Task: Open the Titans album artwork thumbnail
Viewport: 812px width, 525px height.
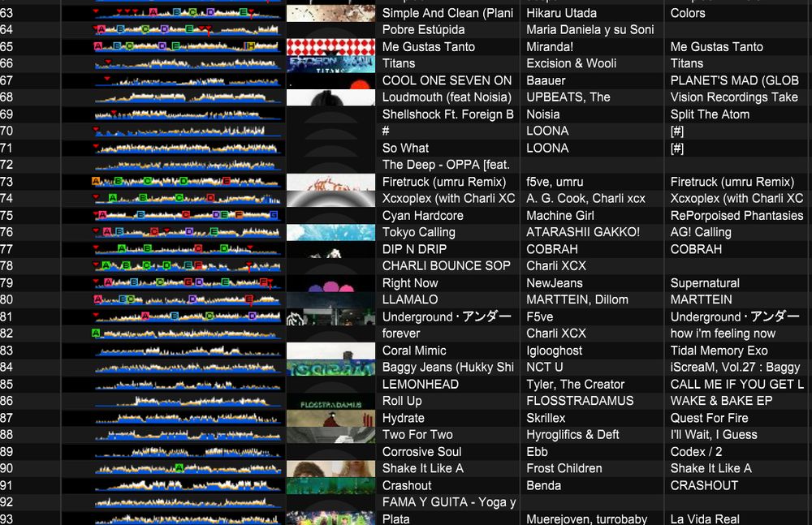Action: tap(330, 63)
